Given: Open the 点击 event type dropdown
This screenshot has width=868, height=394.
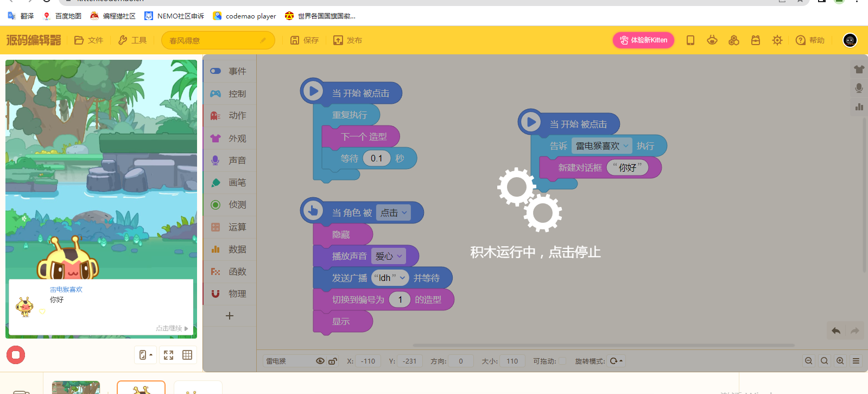Looking at the screenshot, I should (393, 212).
